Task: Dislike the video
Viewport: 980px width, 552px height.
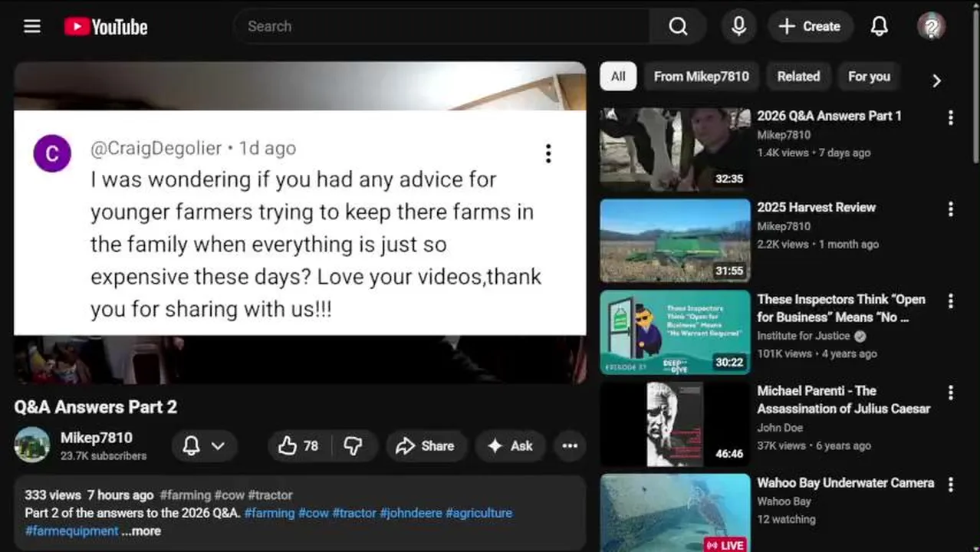Action: coord(353,446)
